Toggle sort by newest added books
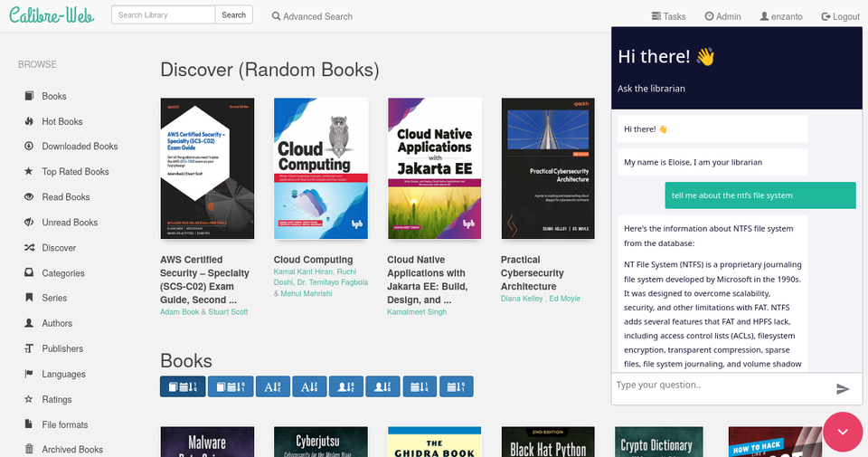This screenshot has width=868, height=457. (182, 386)
